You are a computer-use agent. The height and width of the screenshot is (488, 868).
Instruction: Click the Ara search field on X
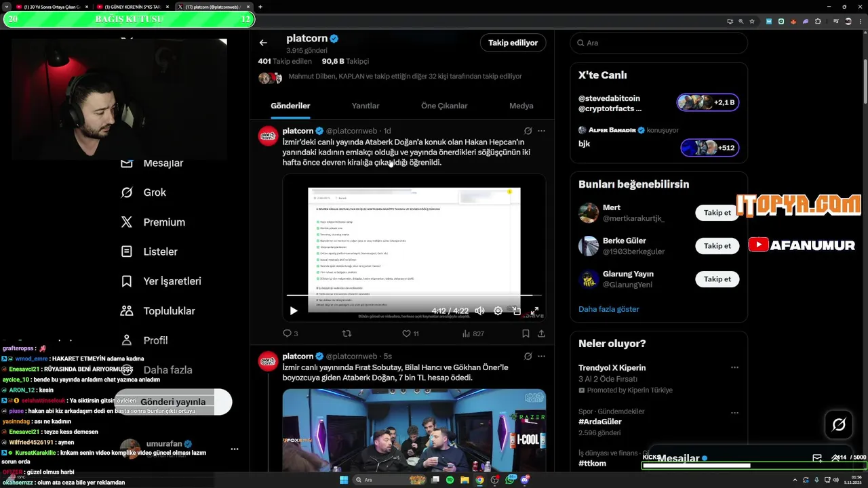coord(658,43)
